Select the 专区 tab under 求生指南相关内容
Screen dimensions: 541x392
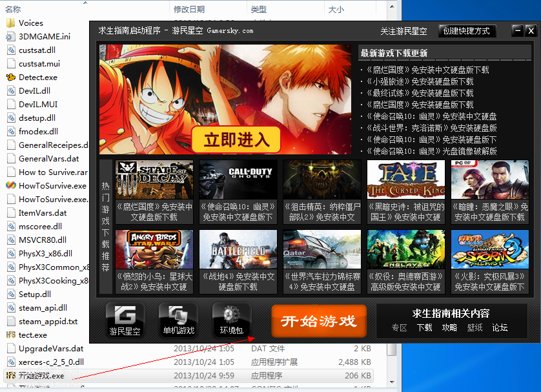pyautogui.click(x=399, y=327)
